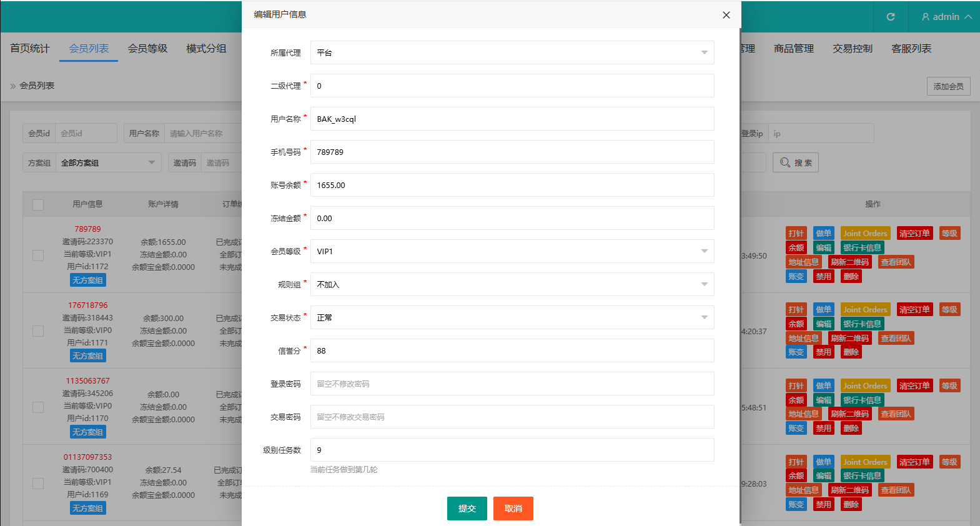Screen dimensions: 980x526
Task: Click the refresh icon in top bar
Action: [x=891, y=17]
